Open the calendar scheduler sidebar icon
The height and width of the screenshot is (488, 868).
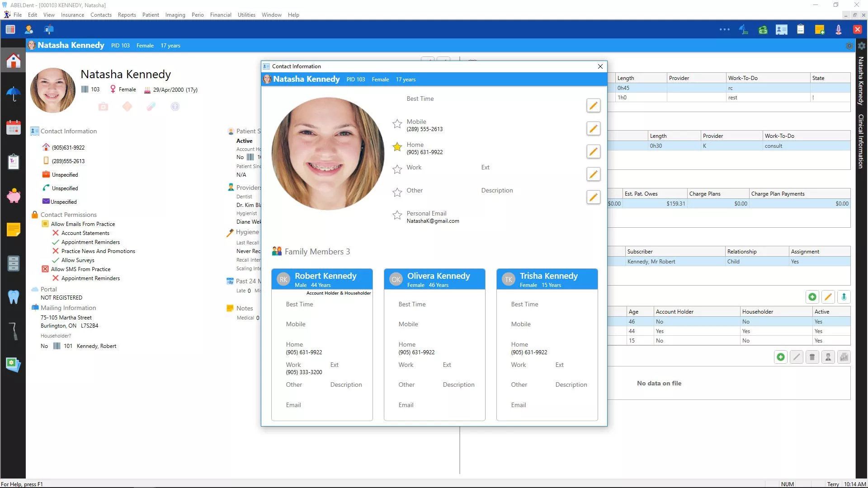pos(13,128)
